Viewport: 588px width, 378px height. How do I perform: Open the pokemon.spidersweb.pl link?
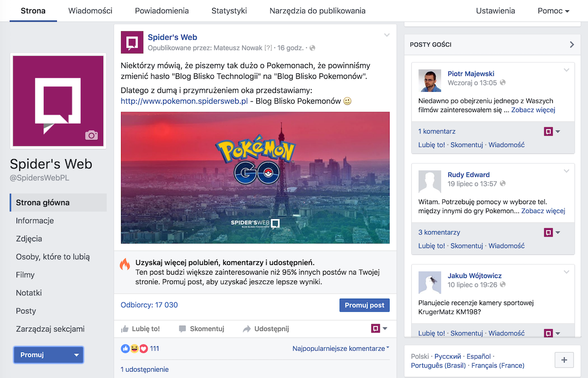coord(184,101)
